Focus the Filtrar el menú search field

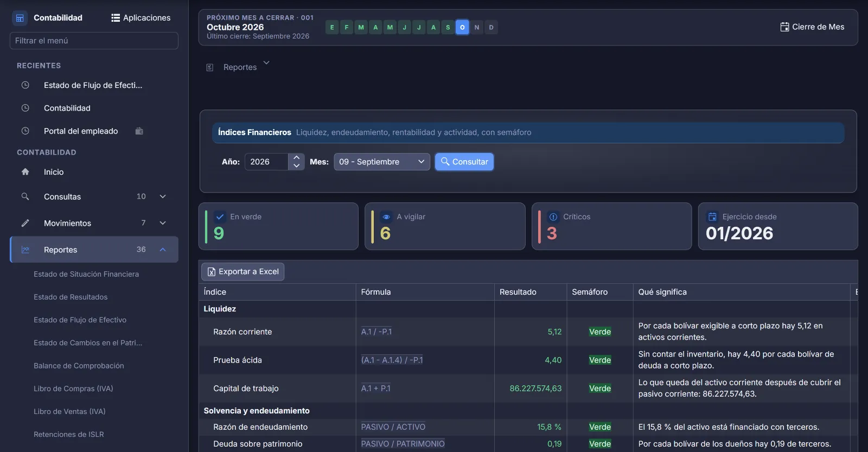coord(94,41)
